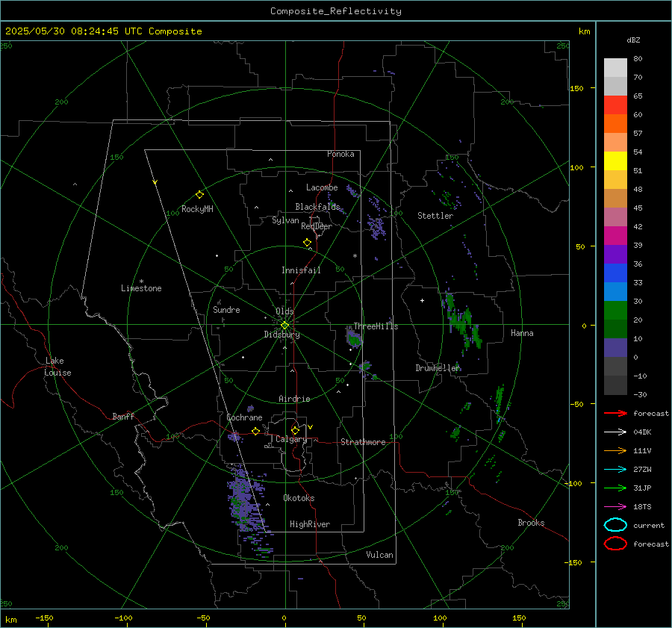
Task: Click the yellow diamond marker above RockyMH
Action: [x=199, y=195]
